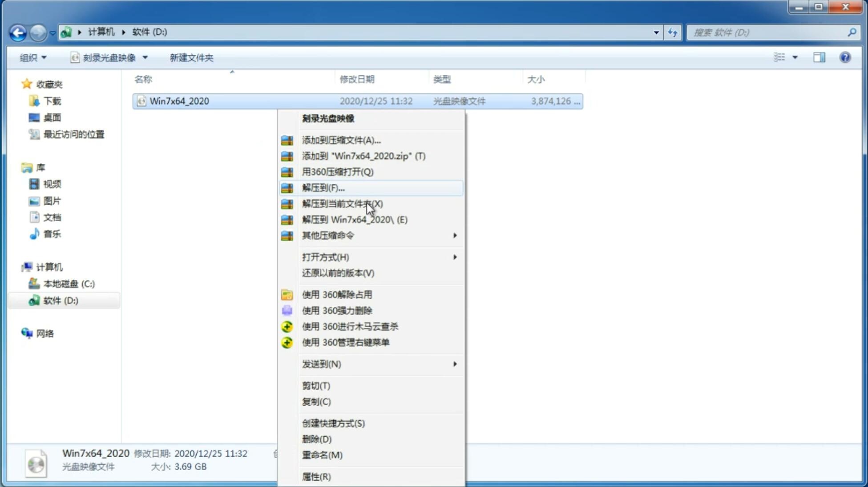Click 使用360强力删除 icon
The width and height of the screenshot is (868, 487).
[x=287, y=310]
